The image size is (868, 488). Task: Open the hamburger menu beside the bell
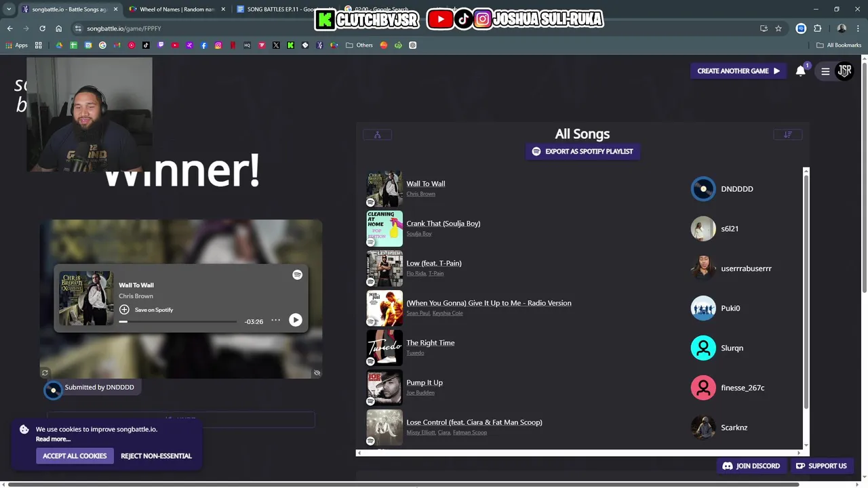tap(825, 71)
